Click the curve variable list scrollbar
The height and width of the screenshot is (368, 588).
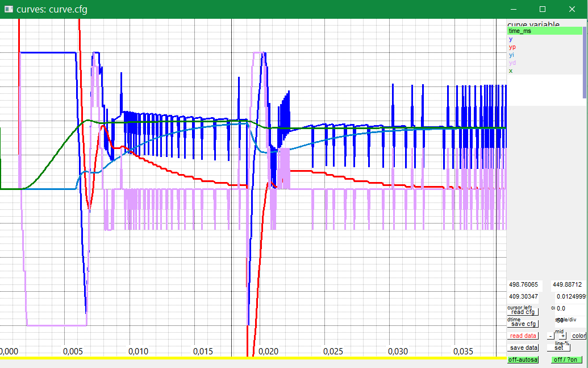click(584, 62)
